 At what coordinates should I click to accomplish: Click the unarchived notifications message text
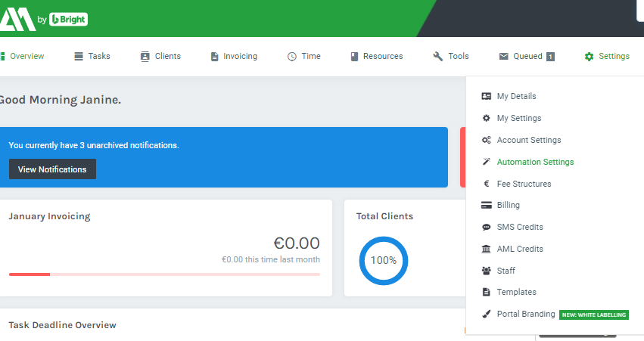coord(94,145)
